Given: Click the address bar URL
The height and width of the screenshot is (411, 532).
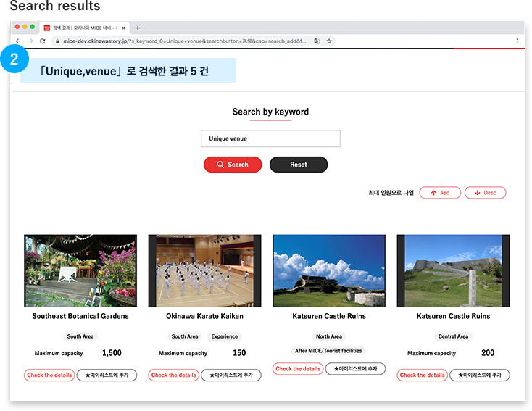Looking at the screenshot, I should (184, 41).
